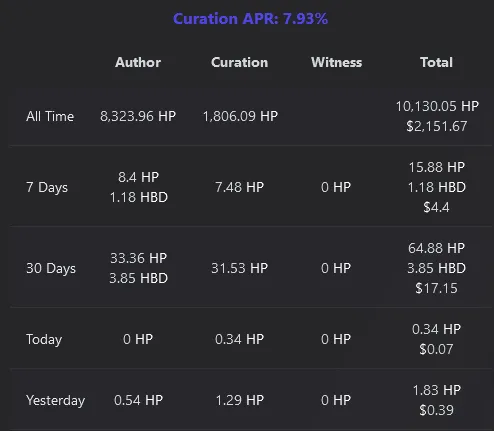This screenshot has width=494, height=431.
Task: Click the 30 Days row label
Action: [x=51, y=268]
